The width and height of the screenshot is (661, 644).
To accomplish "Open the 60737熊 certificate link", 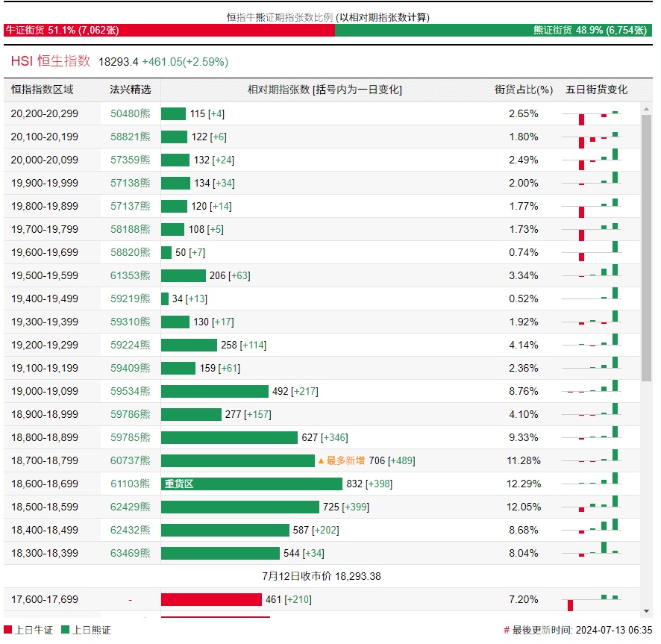I will tap(130, 461).
